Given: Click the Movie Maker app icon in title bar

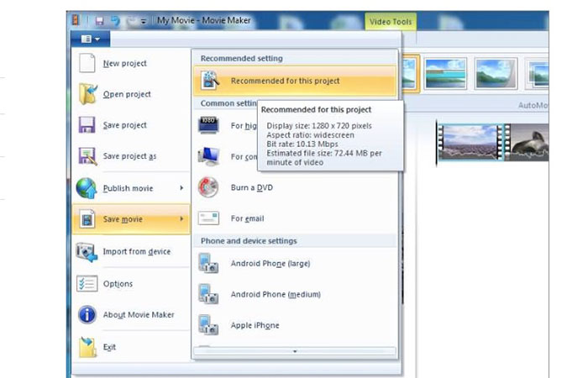Looking at the screenshot, I should coord(76,20).
